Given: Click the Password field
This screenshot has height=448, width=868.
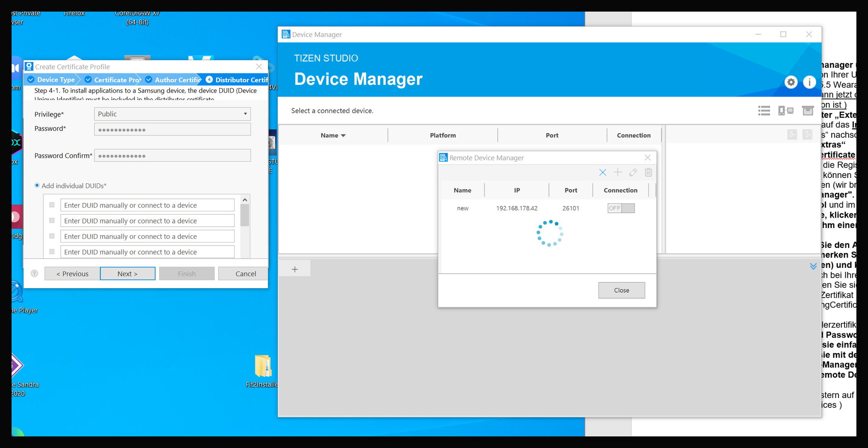Looking at the screenshot, I should coord(172,130).
